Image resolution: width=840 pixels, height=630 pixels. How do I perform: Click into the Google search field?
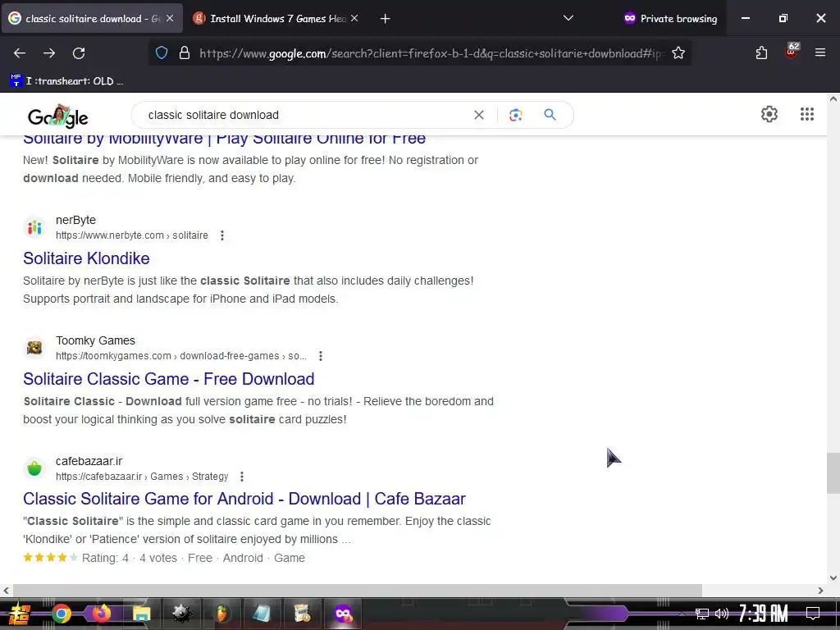pos(305,115)
